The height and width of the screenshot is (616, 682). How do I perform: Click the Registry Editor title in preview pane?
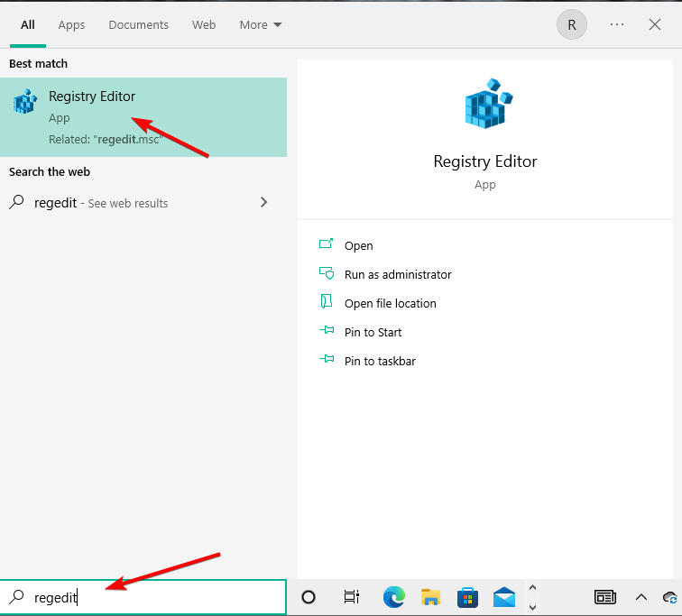coord(485,161)
